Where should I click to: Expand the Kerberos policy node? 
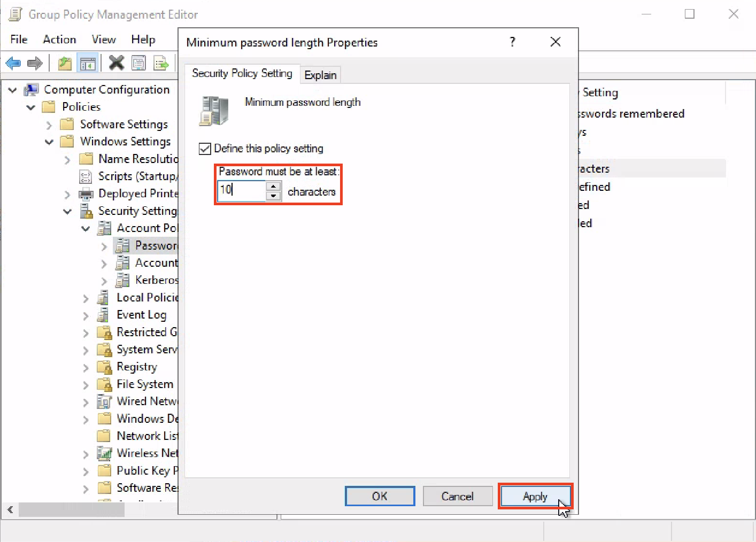click(x=104, y=281)
